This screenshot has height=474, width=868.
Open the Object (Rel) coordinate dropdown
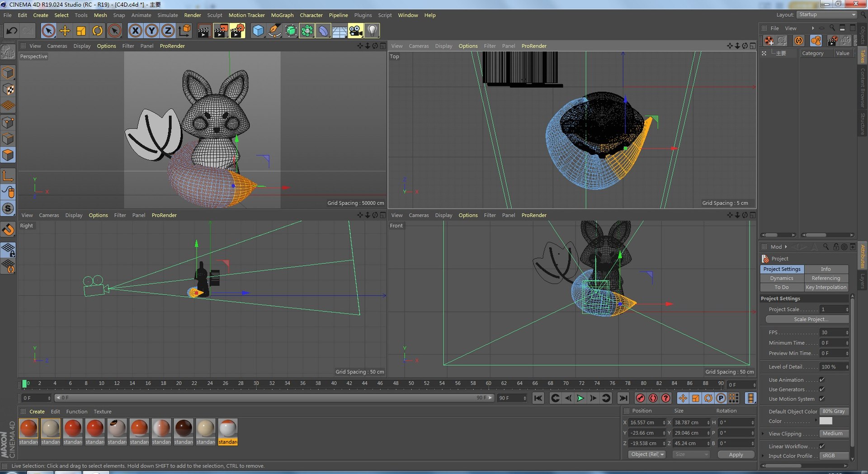point(647,455)
